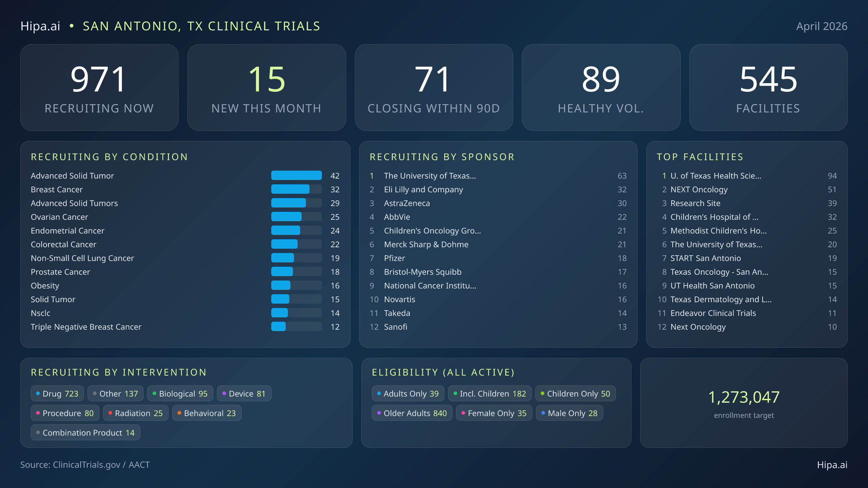The height and width of the screenshot is (488, 868).
Task: Click the Source: ClinicalTrials.gov / AACT footer
Action: coord(85,465)
